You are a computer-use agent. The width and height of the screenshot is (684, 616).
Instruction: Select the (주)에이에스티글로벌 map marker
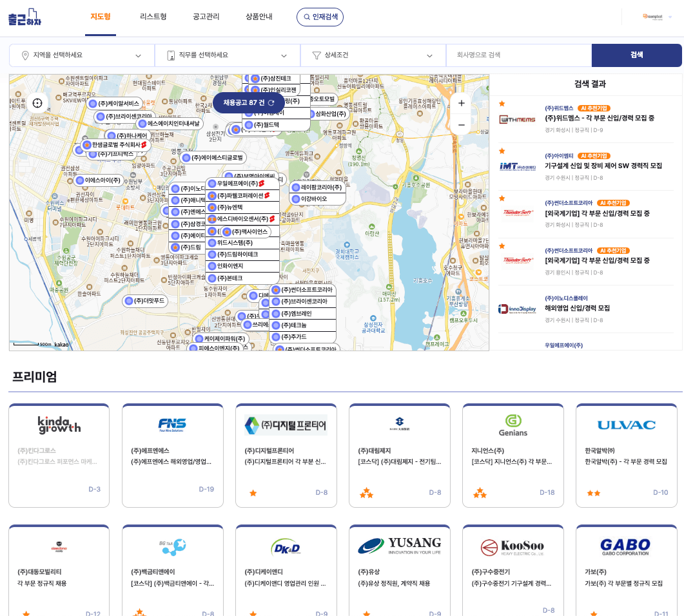[x=213, y=158]
